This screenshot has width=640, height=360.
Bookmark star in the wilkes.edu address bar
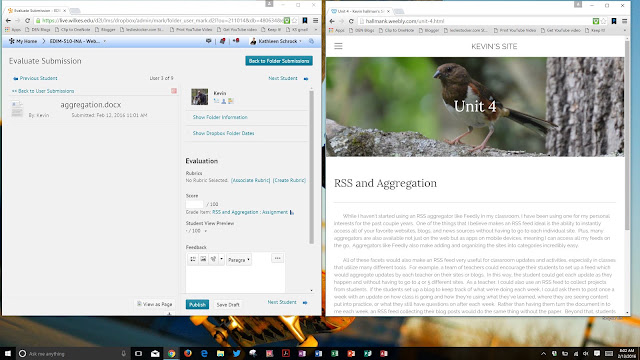click(295, 20)
